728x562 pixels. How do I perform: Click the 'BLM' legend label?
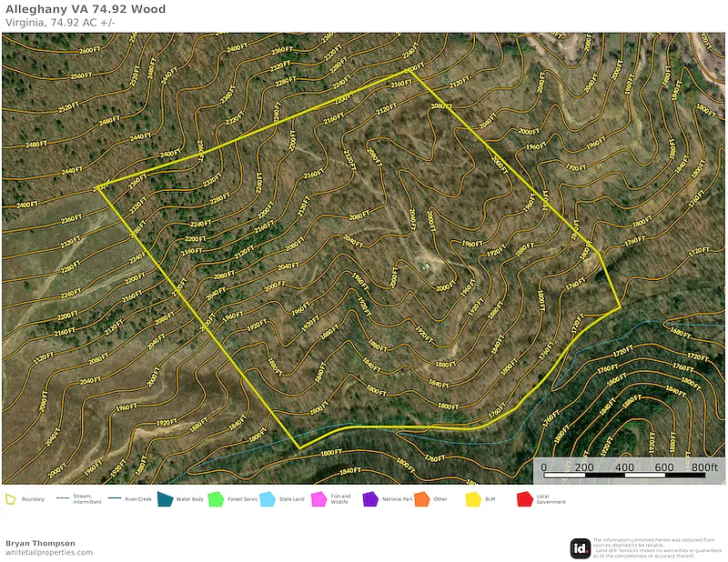tap(490, 499)
